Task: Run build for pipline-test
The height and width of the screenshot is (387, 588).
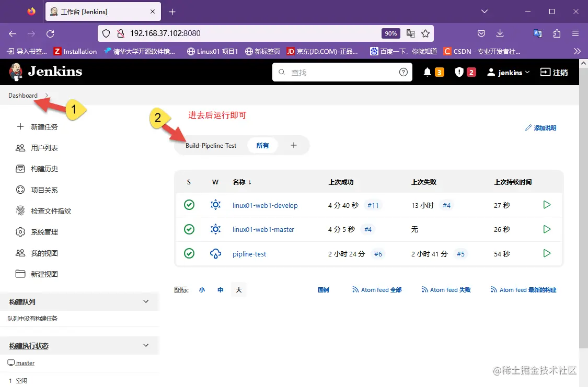Action: [547, 253]
